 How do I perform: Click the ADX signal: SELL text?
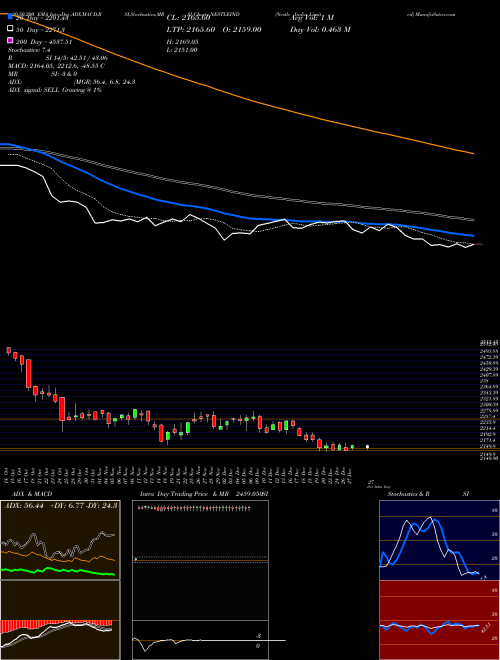[x=55, y=90]
